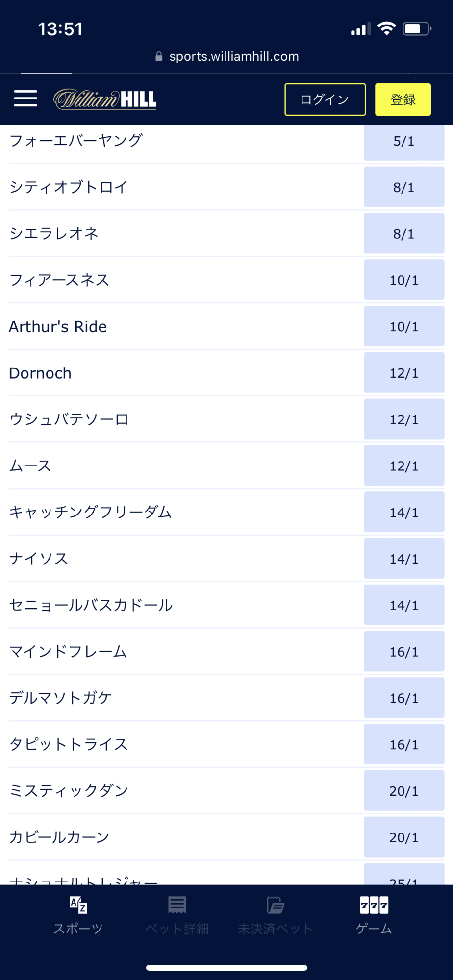Choose 20/1 odds for カビールカーン
Image resolution: width=453 pixels, height=980 pixels.
[x=403, y=837]
